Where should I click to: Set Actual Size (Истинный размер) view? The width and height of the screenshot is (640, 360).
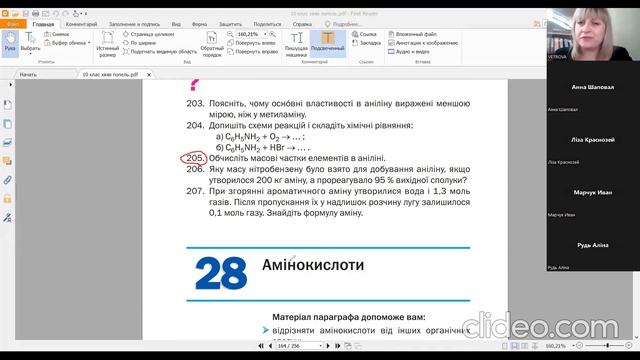(x=107, y=43)
